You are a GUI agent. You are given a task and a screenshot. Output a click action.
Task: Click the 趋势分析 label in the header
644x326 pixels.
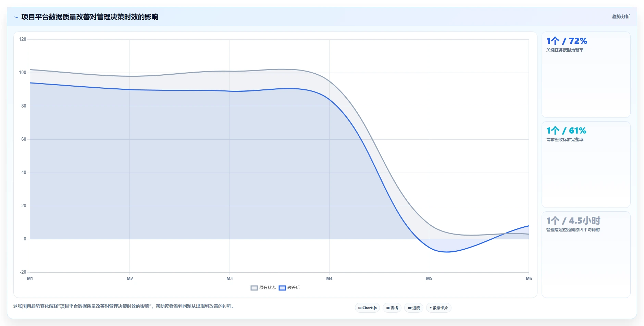[621, 16]
